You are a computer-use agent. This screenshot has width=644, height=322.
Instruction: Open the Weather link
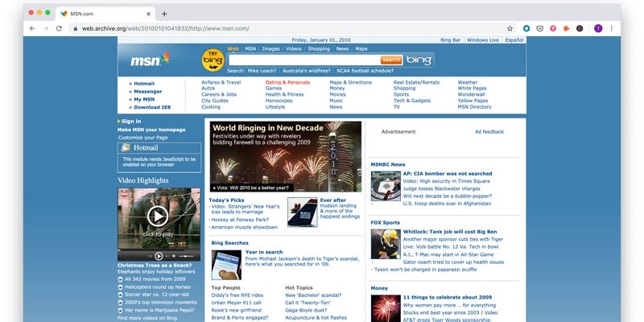468,82
